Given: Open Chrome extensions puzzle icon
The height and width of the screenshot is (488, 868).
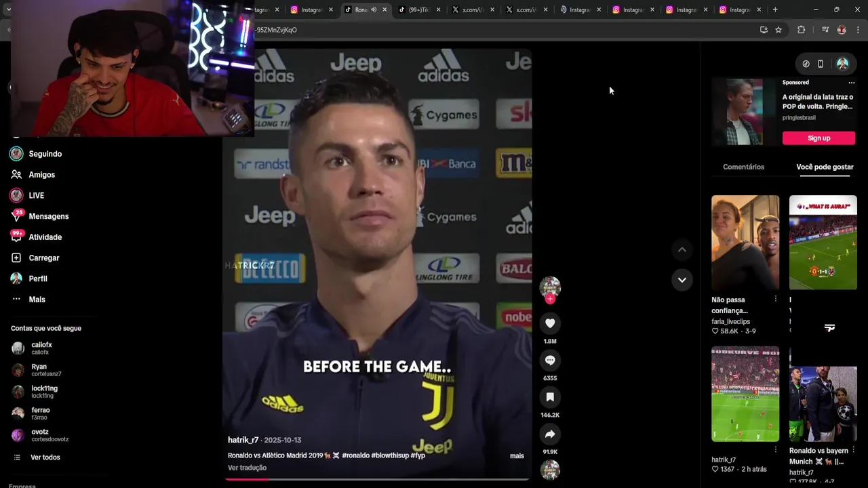Looking at the screenshot, I should click(802, 30).
